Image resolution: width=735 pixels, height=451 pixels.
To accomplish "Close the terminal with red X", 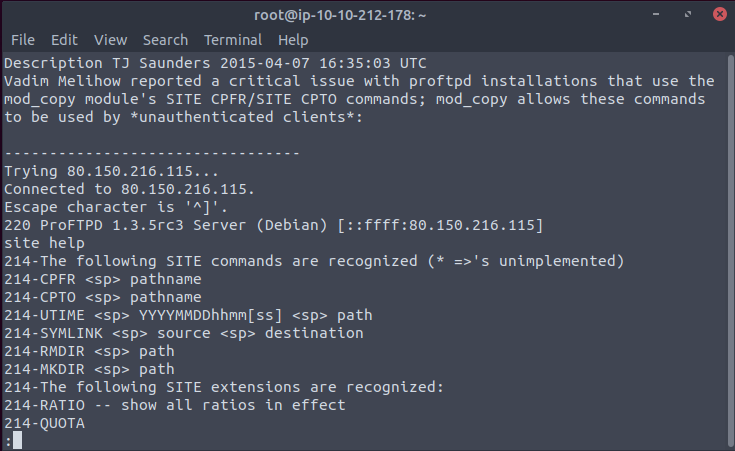I will tap(720, 15).
